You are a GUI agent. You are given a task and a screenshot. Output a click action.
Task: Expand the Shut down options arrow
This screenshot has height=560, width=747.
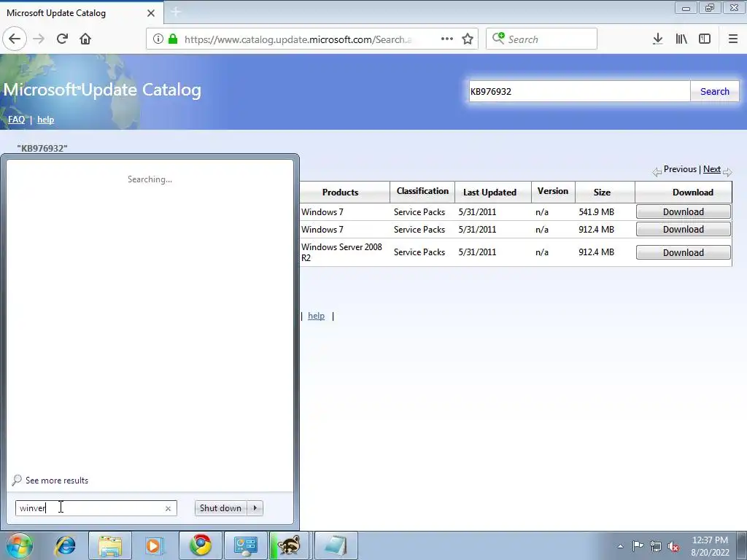(255, 508)
